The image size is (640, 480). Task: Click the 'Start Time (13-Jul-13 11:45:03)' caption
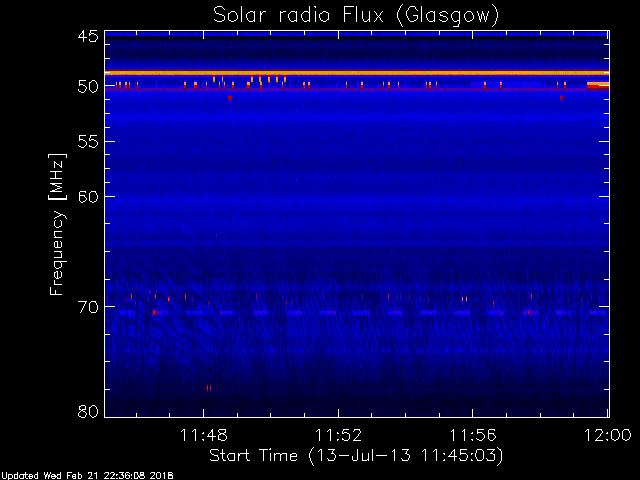[x=356, y=456]
